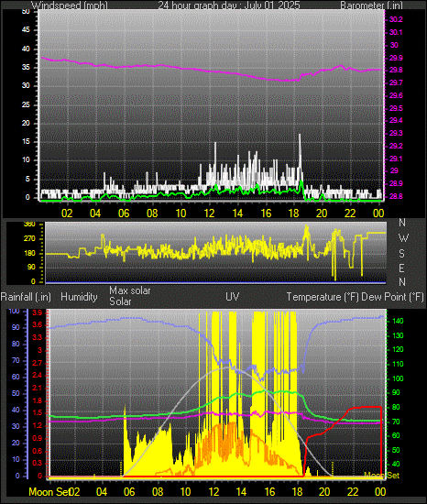The height and width of the screenshot is (504, 427).
Task: Click the "Barometer (.in)" axis title
Action: click(x=371, y=5)
